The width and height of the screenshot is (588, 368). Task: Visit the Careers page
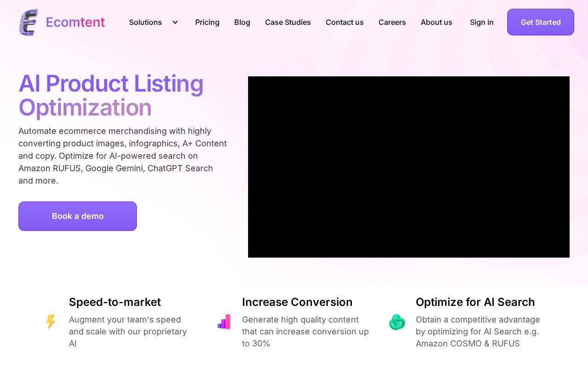392,22
